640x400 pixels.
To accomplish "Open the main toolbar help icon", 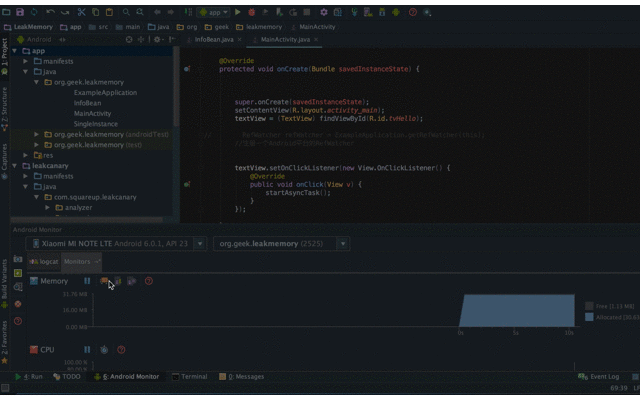I will point(413,12).
